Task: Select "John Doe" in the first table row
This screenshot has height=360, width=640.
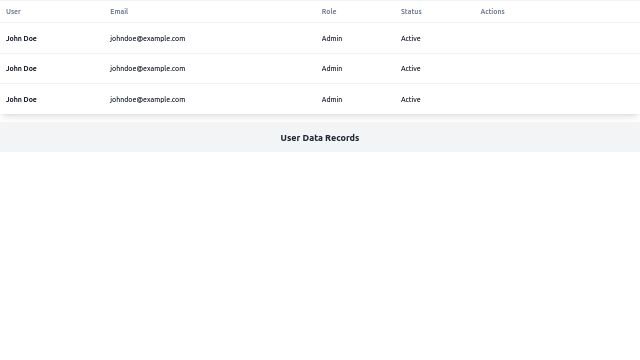Action: pyautogui.click(x=21, y=38)
